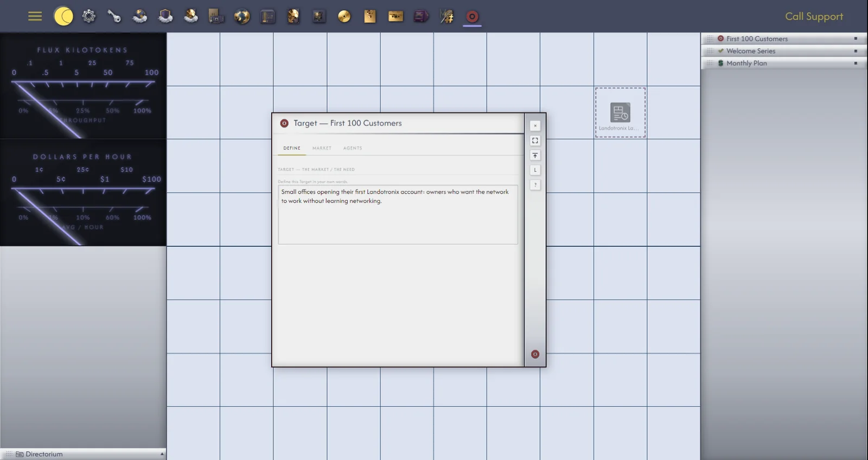Expand the Directorium panel arrow
Screen dimensions: 868x460
(x=162, y=454)
